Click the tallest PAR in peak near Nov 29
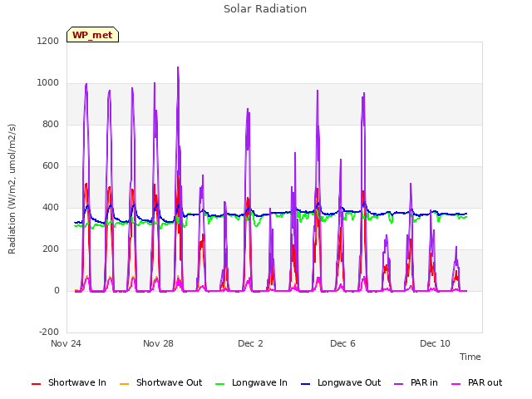 [x=178, y=67]
